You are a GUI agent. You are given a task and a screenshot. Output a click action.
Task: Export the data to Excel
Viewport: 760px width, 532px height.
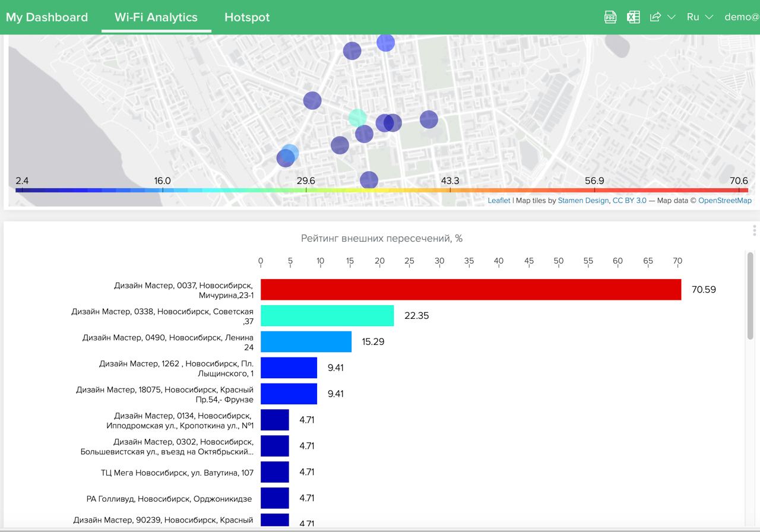(634, 17)
